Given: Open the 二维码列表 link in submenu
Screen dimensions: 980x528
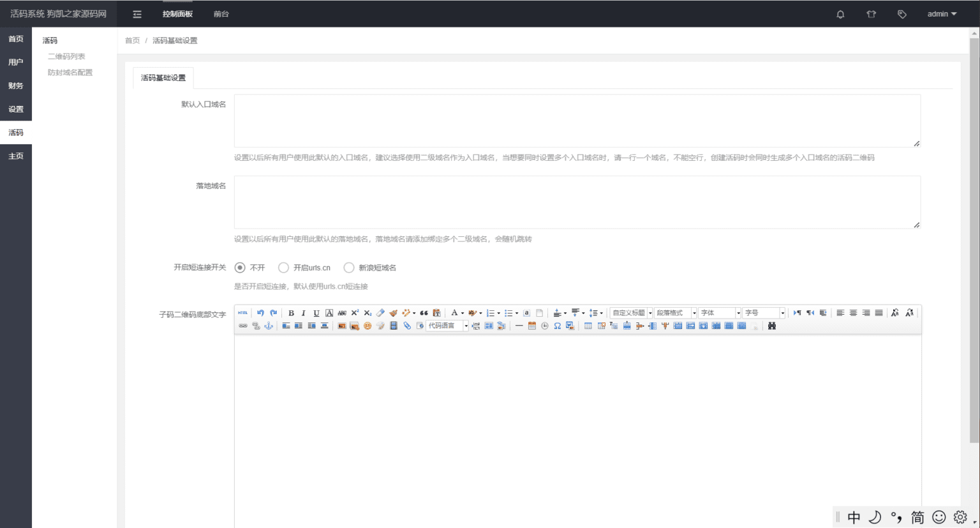Looking at the screenshot, I should (66, 57).
